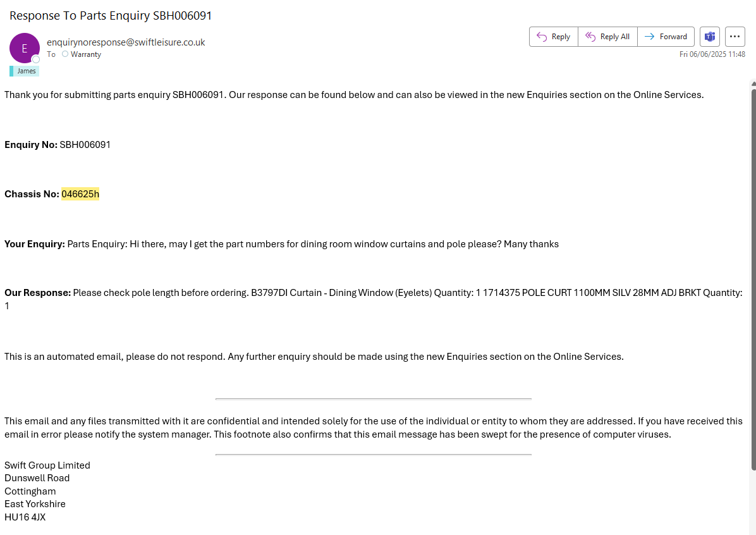Click presence circle next to Warranty recipient

point(65,54)
